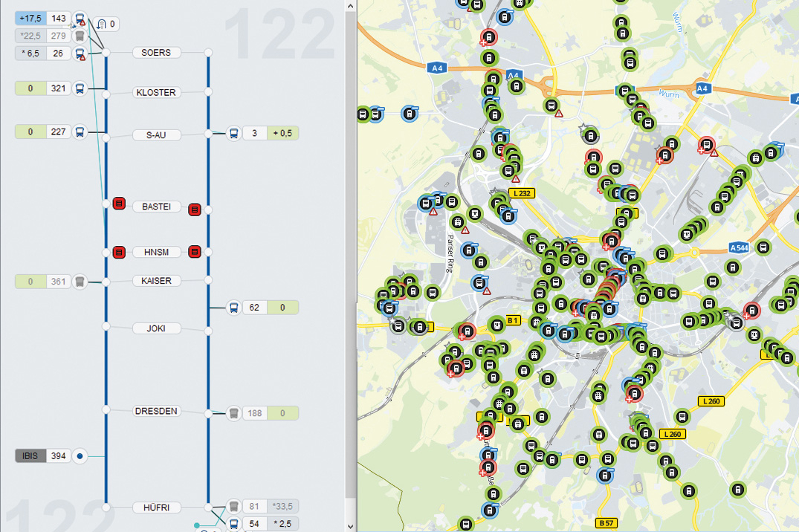The image size is (799, 532).
Task: Select the gray bus 81 icon near HÜFRI
Action: coord(233,505)
